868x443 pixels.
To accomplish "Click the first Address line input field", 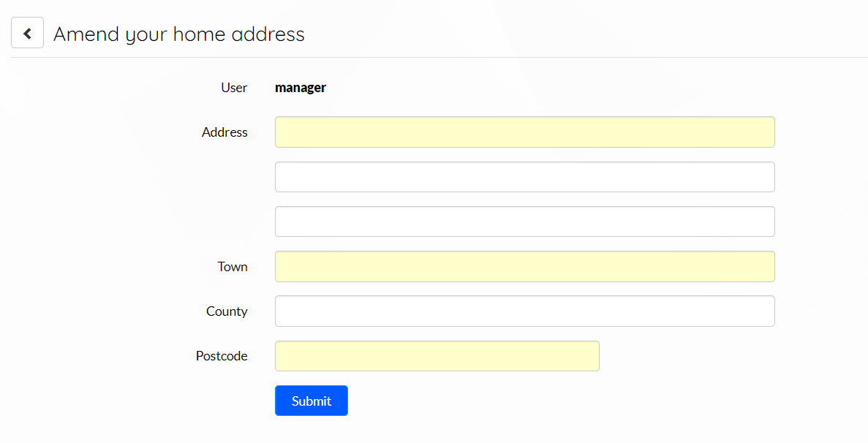I will pos(525,132).
